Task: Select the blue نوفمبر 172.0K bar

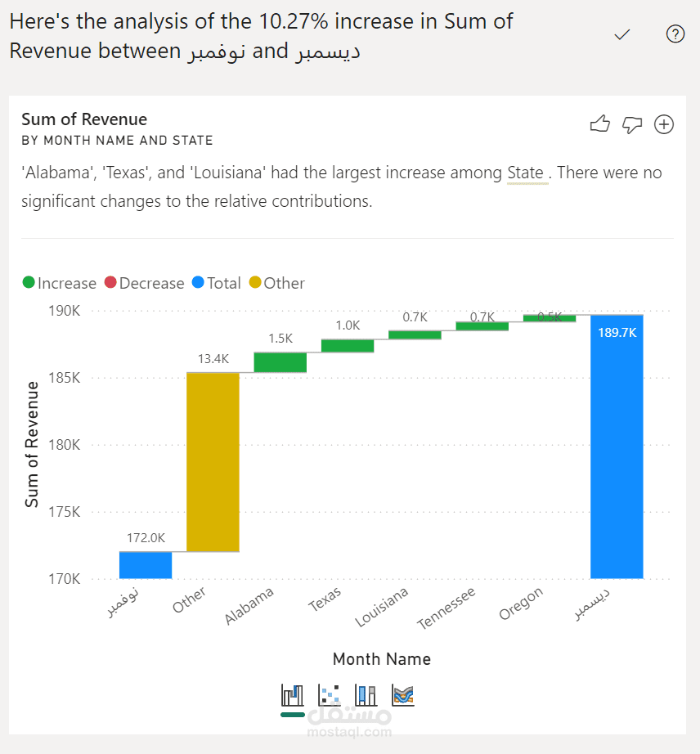Action: (x=146, y=565)
